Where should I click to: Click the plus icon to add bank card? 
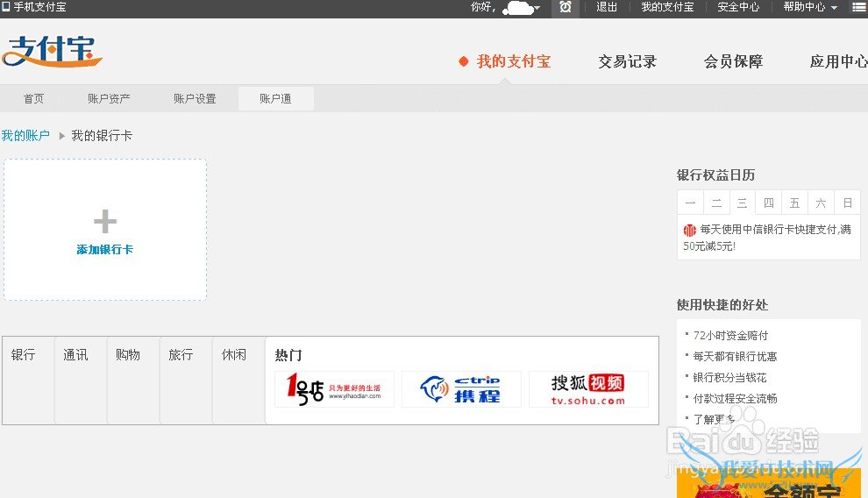[x=105, y=221]
